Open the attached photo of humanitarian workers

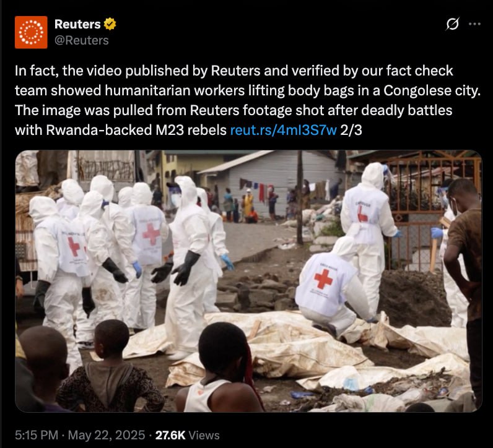[248, 281]
